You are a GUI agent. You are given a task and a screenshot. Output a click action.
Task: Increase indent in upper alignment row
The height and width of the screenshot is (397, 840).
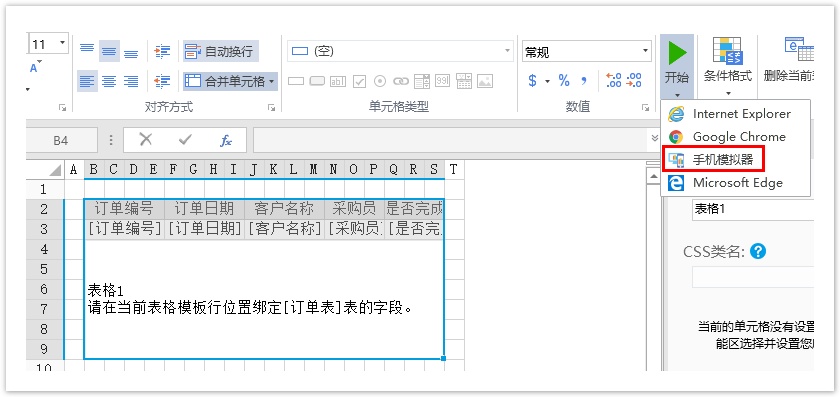[x=162, y=51]
